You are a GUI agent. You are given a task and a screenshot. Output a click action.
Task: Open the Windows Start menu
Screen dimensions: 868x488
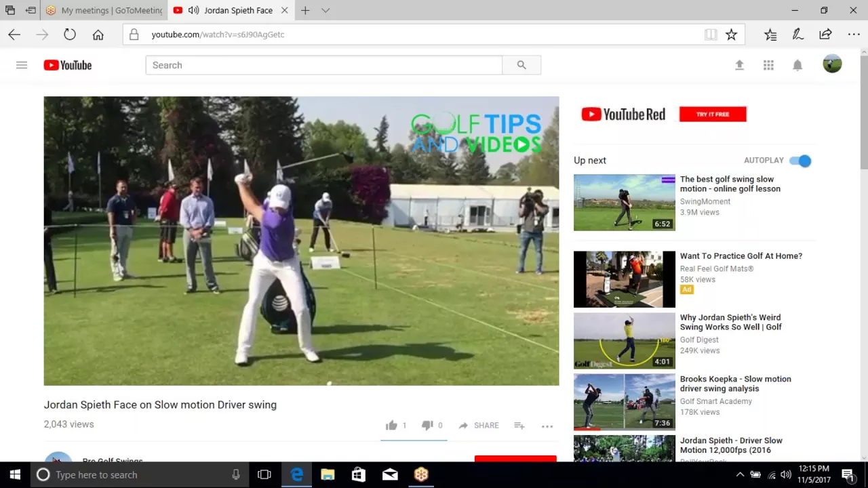click(x=15, y=474)
